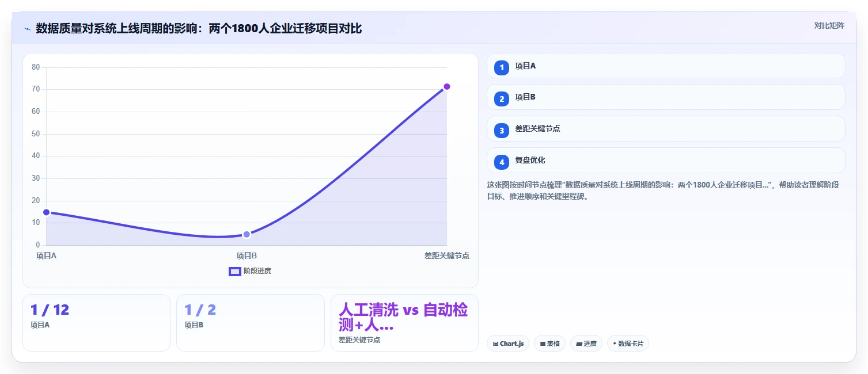Viewport: 868px width, 374px height.
Task: Select the 项目B data point on chart
Action: (x=247, y=234)
